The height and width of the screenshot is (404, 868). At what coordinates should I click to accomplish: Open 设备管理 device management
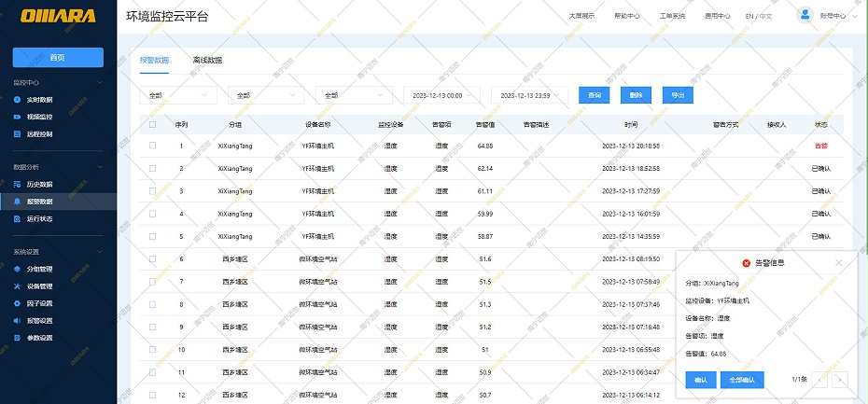pos(39,286)
